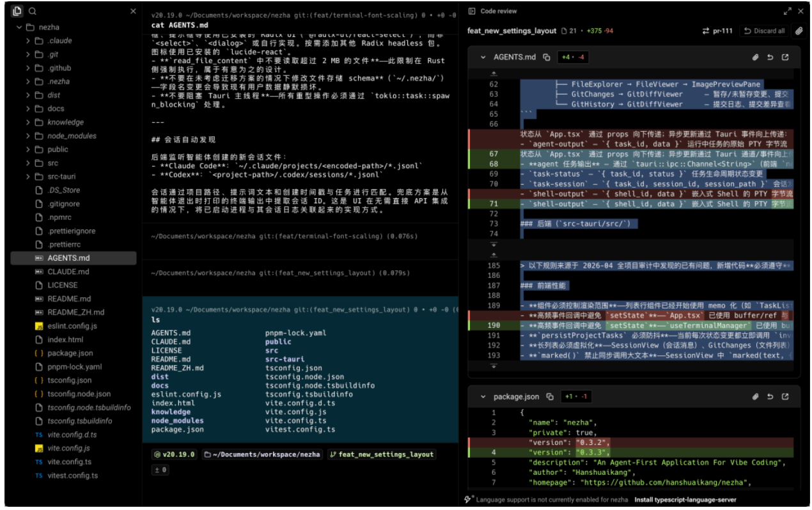Click the +4 -4 change badge for AGENTS.md

[573, 57]
